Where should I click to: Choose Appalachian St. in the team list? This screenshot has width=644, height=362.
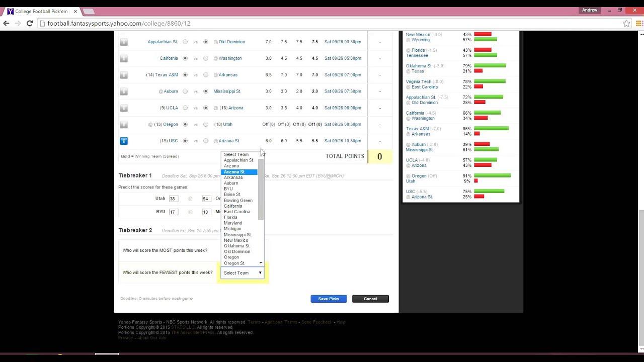tap(239, 160)
